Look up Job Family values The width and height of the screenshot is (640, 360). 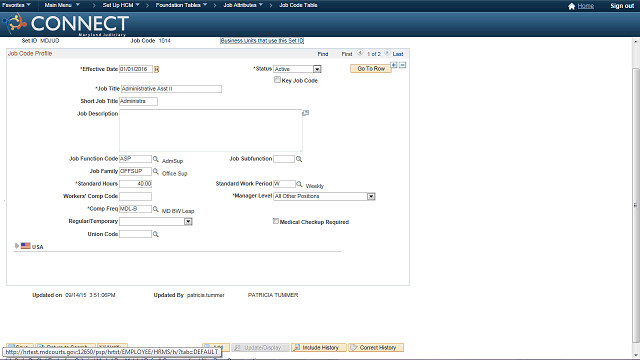pyautogui.click(x=156, y=171)
